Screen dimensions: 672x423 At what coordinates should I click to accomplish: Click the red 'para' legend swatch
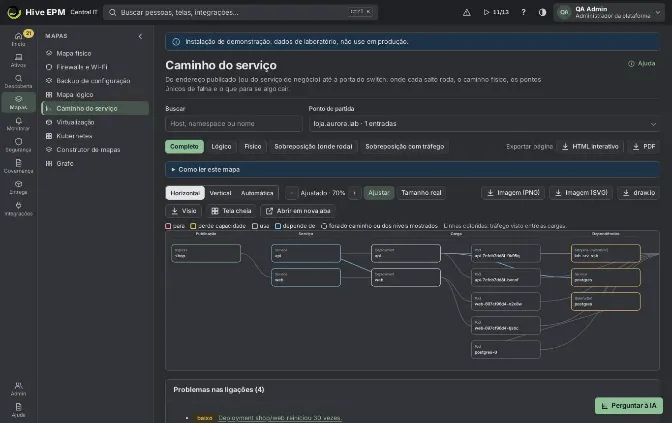point(168,226)
